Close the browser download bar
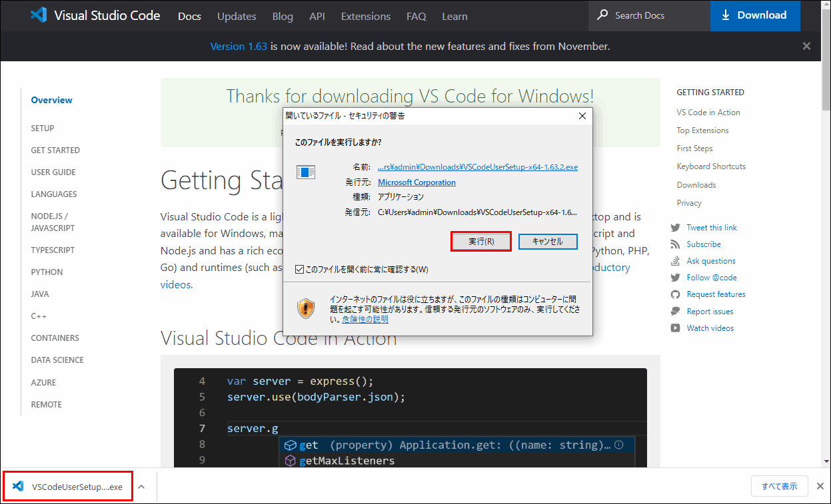 pos(820,486)
